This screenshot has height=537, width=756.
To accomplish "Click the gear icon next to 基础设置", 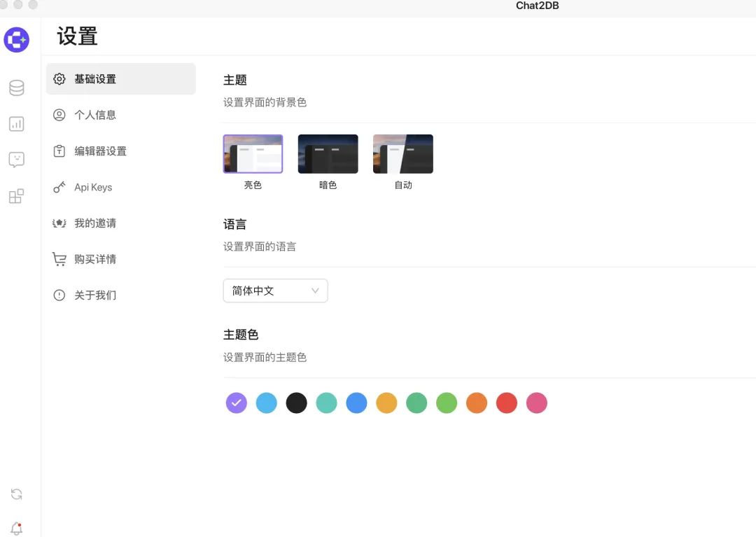I will click(59, 79).
